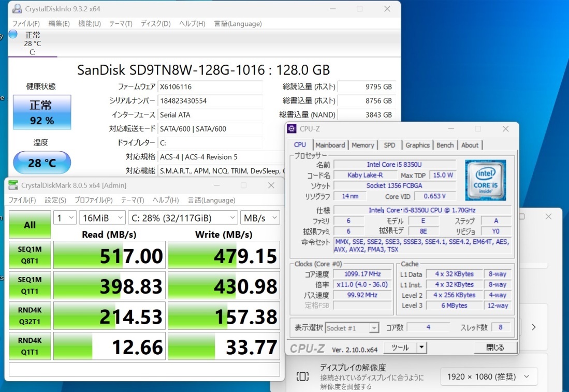The height and width of the screenshot is (392, 569).
Task: Click the CPU name Intel Core i5 8350U
Action: pyautogui.click(x=395, y=165)
